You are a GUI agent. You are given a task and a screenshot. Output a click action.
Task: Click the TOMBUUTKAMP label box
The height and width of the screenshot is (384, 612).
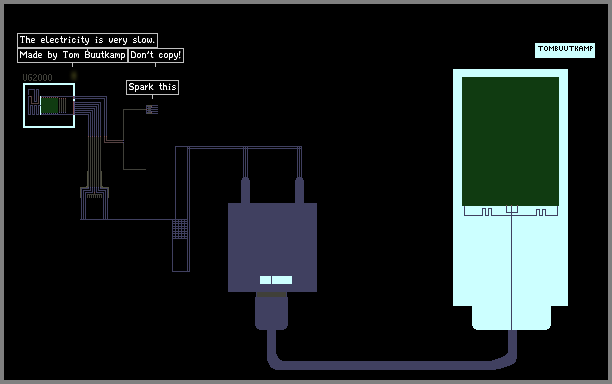565,50
